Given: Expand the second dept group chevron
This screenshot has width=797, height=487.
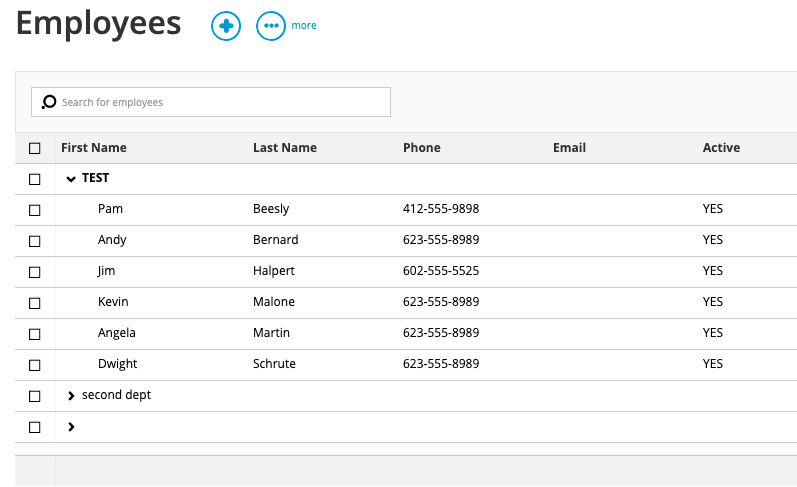Looking at the screenshot, I should click(71, 395).
